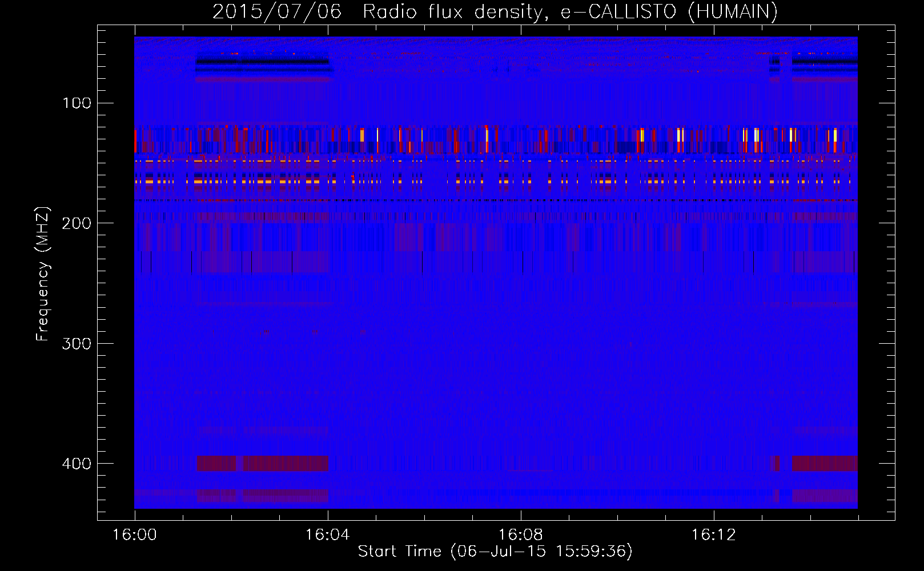
Task: Click the plot title 'Radio flux density, e-CALLISTO (HUMAIN)'
Action: pos(570,11)
